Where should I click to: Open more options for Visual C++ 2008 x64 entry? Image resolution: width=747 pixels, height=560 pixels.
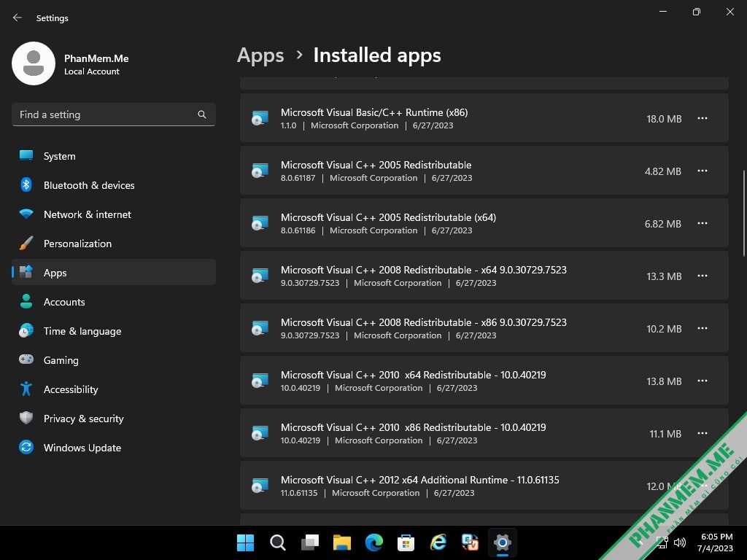(703, 276)
